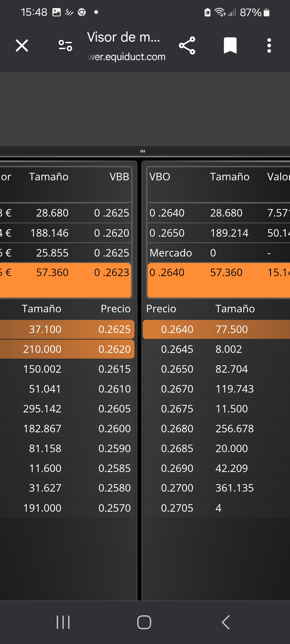This screenshot has width=290, height=644.
Task: Select bid price 0.2625 row
Action: click(x=67, y=329)
